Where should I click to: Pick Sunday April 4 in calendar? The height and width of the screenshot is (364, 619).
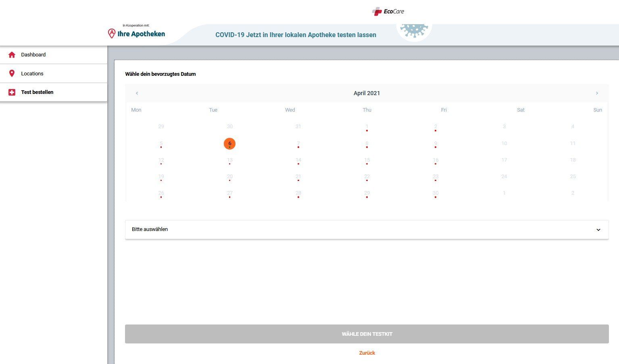point(573,127)
